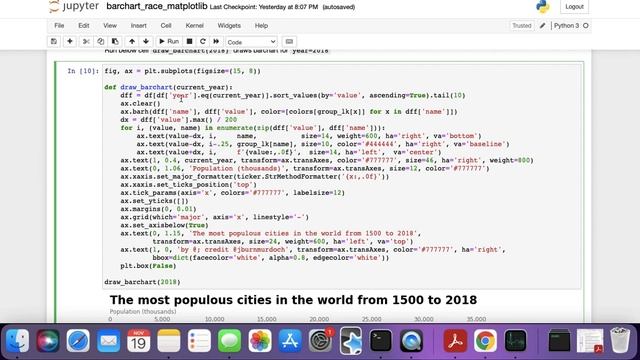Image resolution: width=640 pixels, height=360 pixels.
Task: Open the Cell menu
Action: tap(166, 25)
